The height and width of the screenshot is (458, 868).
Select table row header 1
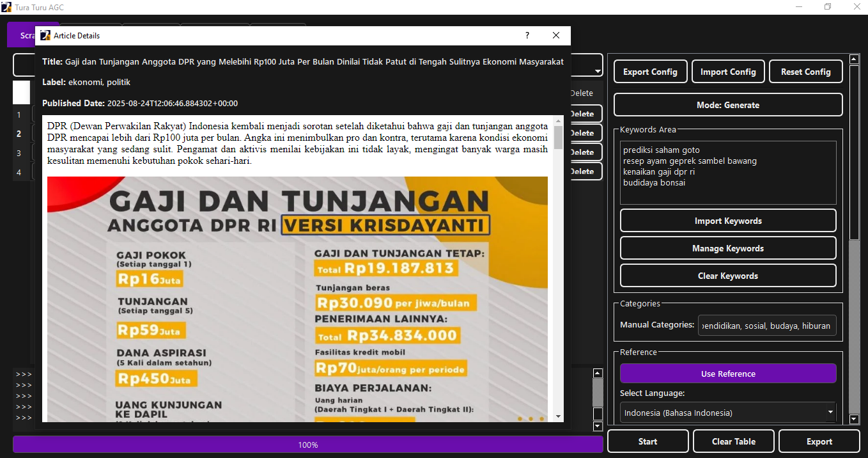pos(19,114)
